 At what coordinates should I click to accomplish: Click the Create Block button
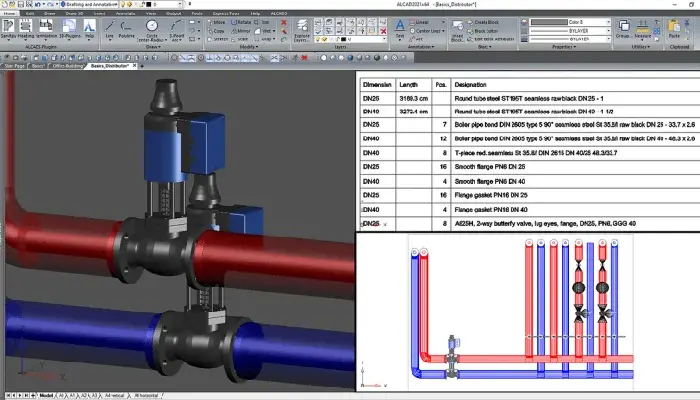[482, 21]
